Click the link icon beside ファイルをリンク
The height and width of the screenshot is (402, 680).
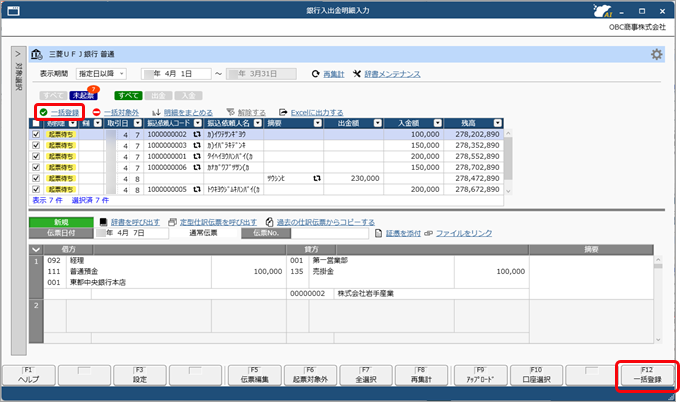tap(428, 233)
